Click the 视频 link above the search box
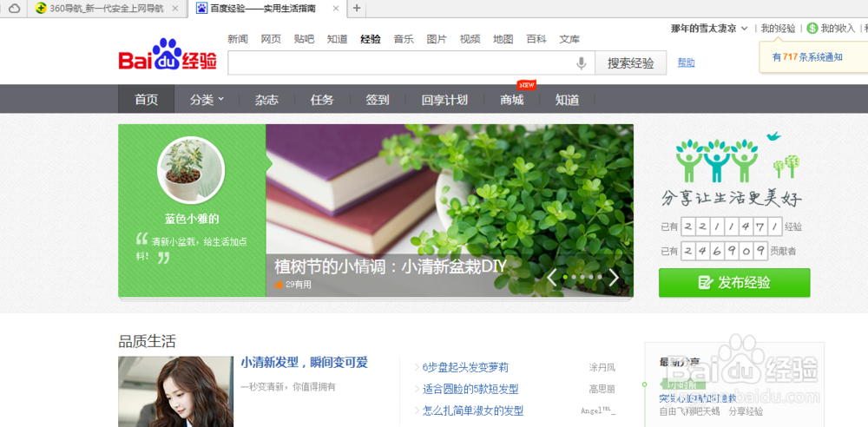Image resolution: width=868 pixels, height=427 pixels. coord(470,39)
